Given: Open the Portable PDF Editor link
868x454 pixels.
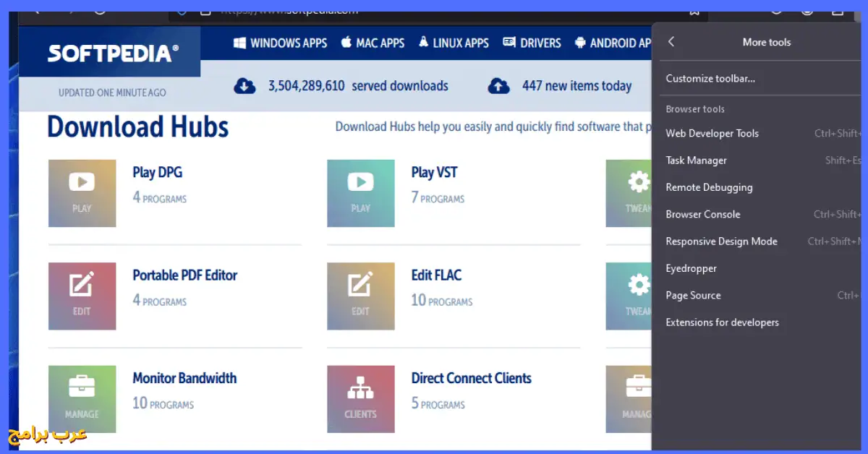Looking at the screenshot, I should (x=184, y=275).
